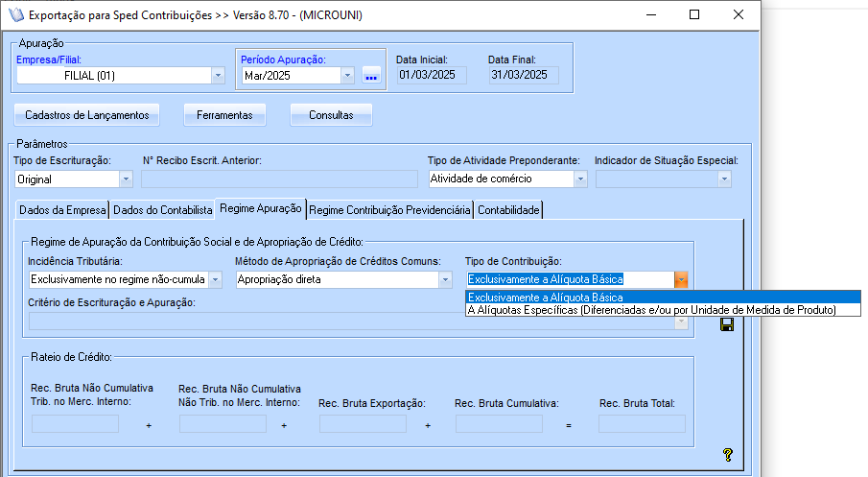Screen dimensions: 868x477
Task: Click the N° Recibo Escrit. Anterior field
Action: 279,179
